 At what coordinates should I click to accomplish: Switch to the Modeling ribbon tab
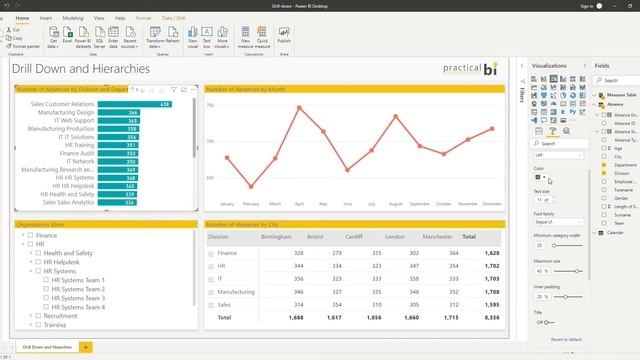tap(73, 18)
